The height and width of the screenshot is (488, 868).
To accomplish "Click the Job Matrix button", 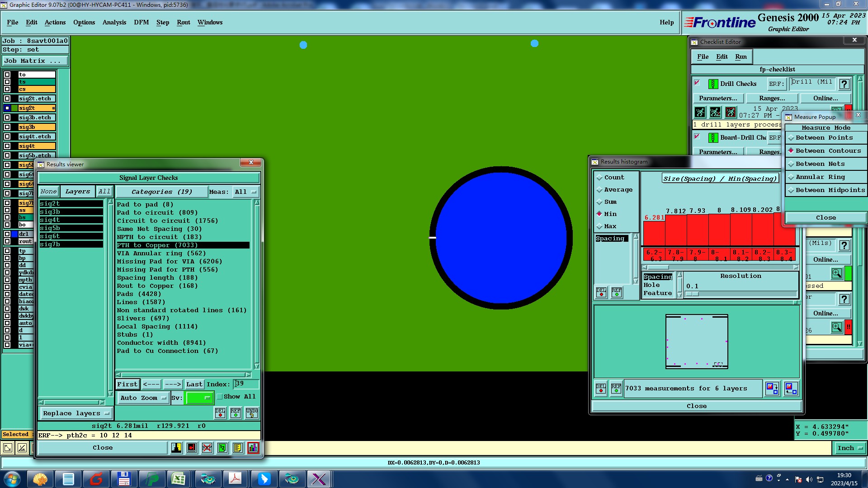I will pos(35,61).
